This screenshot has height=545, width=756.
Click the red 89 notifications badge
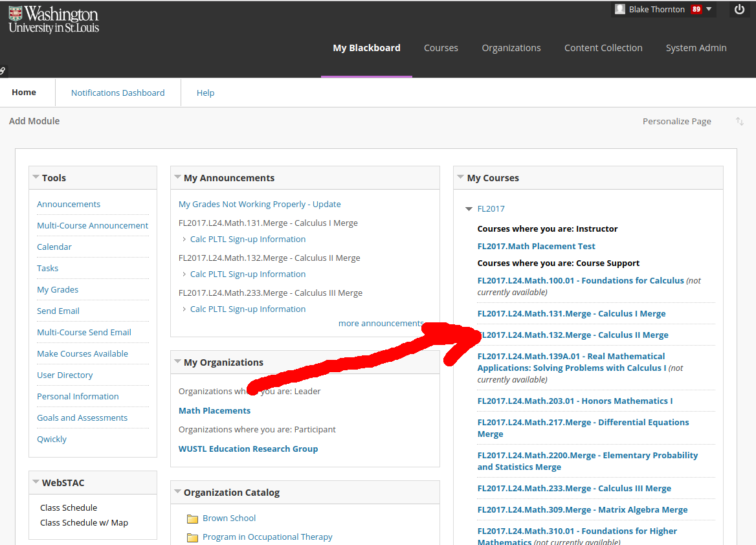coord(696,9)
